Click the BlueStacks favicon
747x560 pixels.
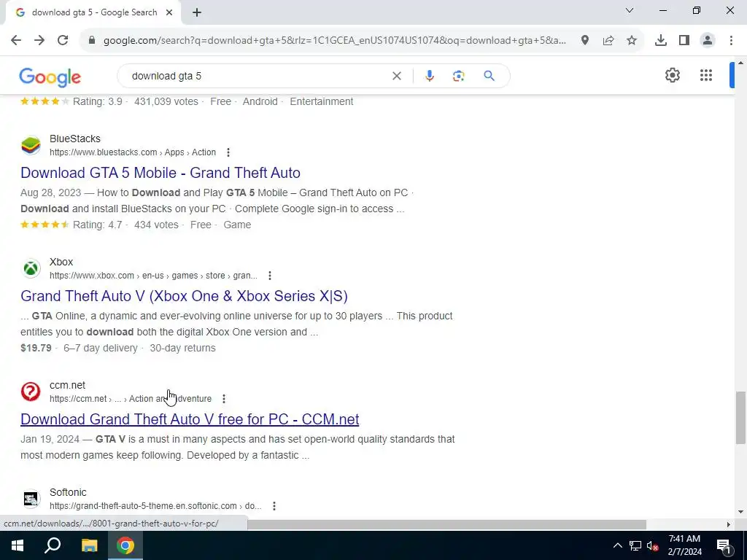pos(31,145)
